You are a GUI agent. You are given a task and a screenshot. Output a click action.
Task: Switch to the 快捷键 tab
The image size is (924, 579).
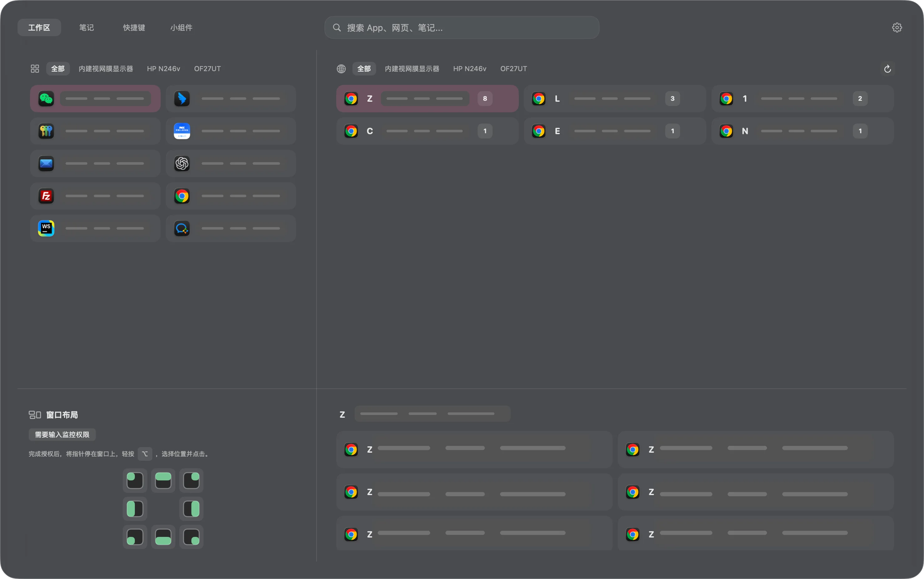click(134, 27)
